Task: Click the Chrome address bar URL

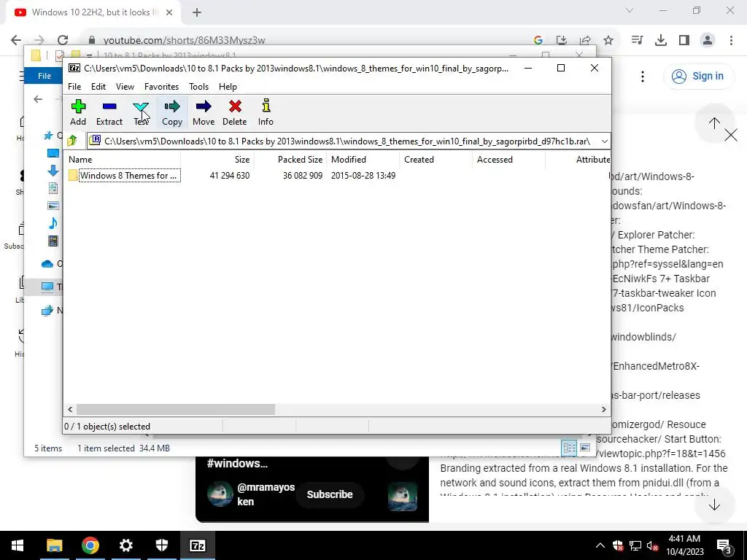Action: click(x=184, y=41)
